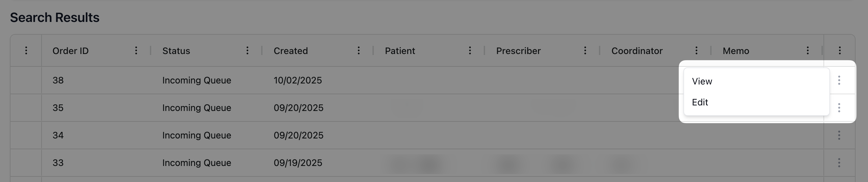Open row actions for order 33
This screenshot has height=182, width=868.
point(839,163)
